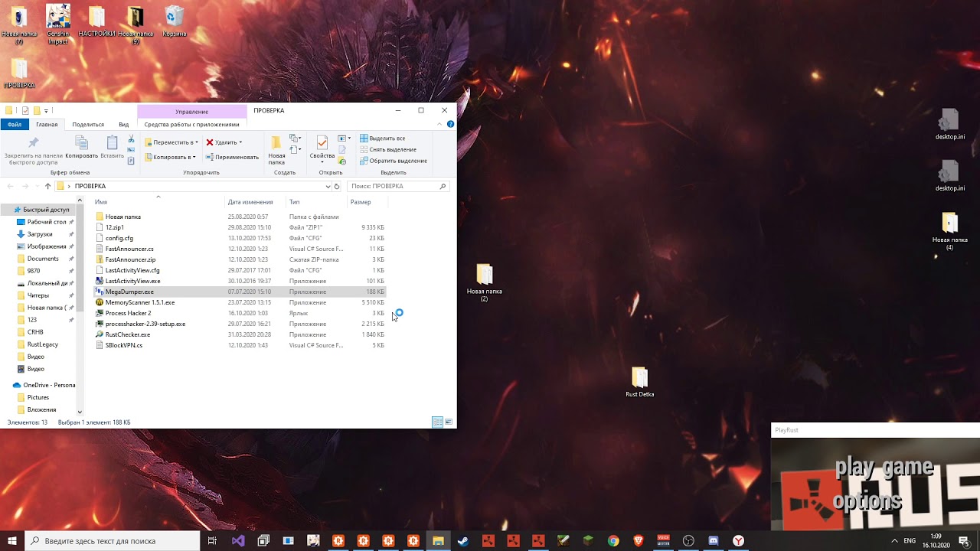This screenshot has width=980, height=551.
Task: Select Rust Detka folder on desktop
Action: [x=640, y=383]
